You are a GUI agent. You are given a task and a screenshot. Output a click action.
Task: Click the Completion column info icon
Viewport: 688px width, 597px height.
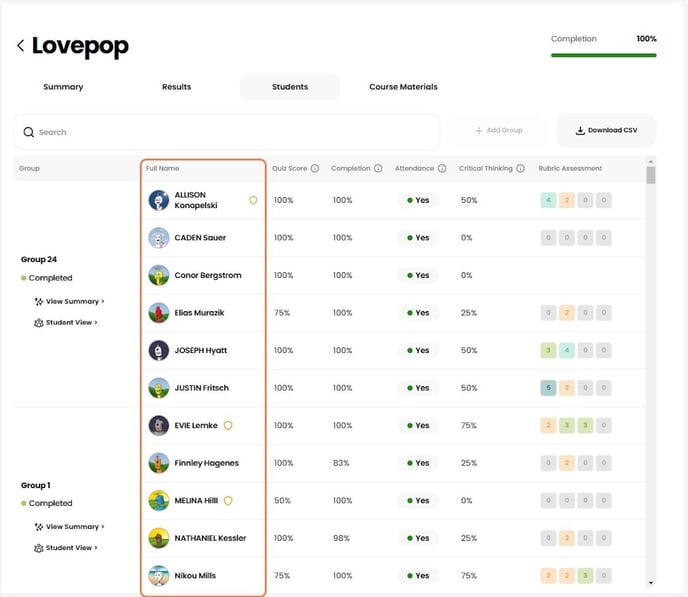[378, 169]
